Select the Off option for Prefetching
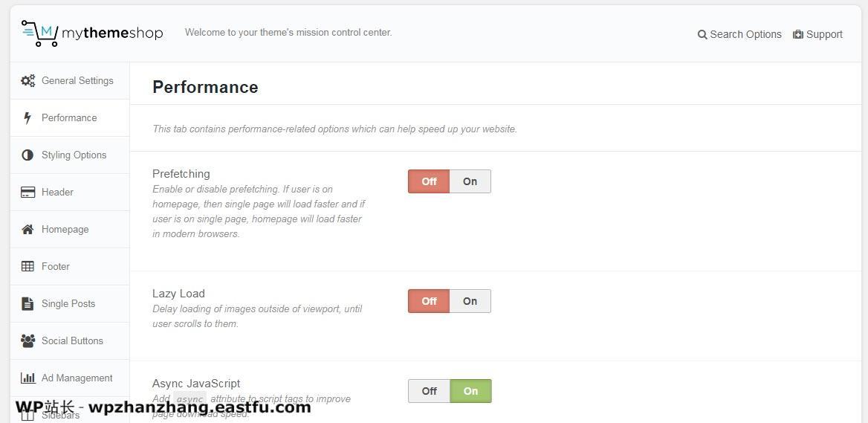The image size is (868, 423). click(x=429, y=181)
